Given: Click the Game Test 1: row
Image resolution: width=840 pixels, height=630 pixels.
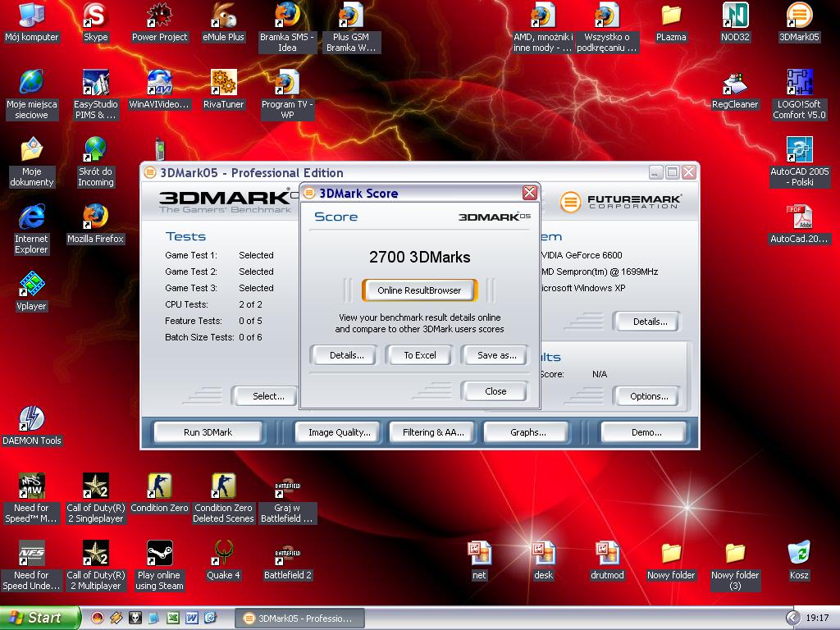Looking at the screenshot, I should [x=219, y=255].
